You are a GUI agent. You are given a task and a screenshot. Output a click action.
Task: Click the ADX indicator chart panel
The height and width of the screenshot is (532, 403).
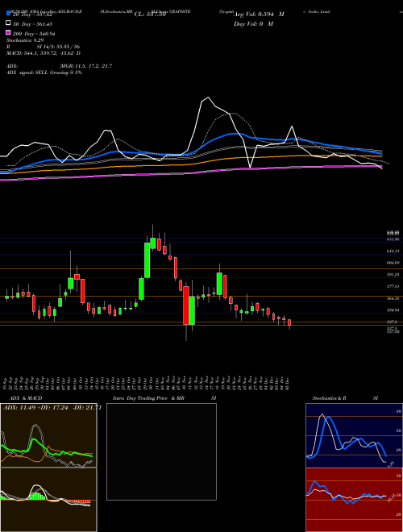click(48, 435)
